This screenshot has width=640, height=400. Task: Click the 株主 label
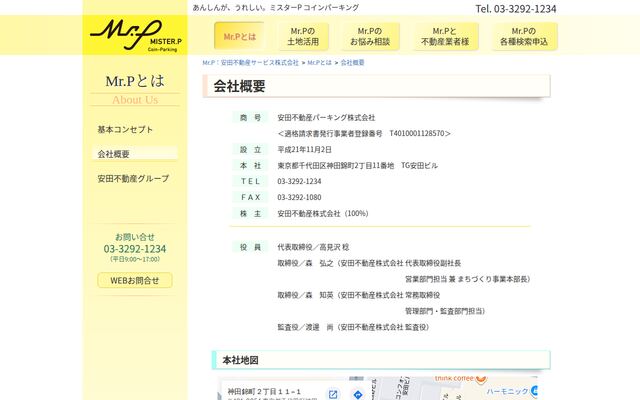coord(250,213)
